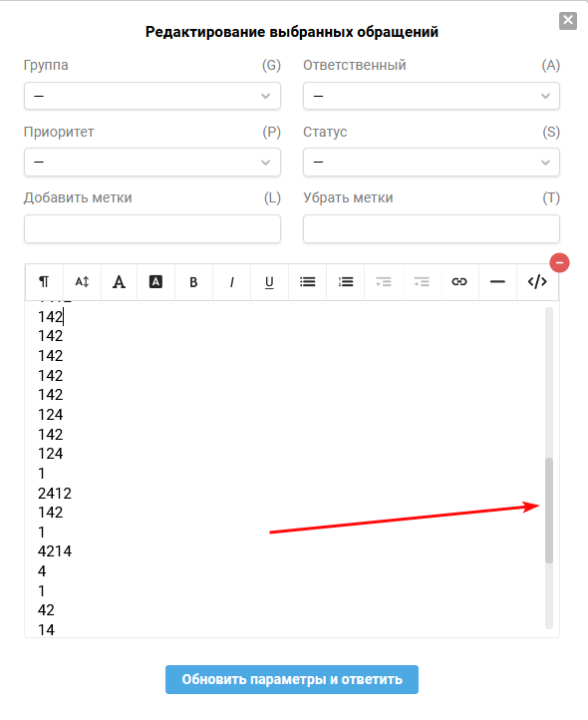Toggle bold formatting
This screenshot has width=588, height=720.
coord(193,282)
